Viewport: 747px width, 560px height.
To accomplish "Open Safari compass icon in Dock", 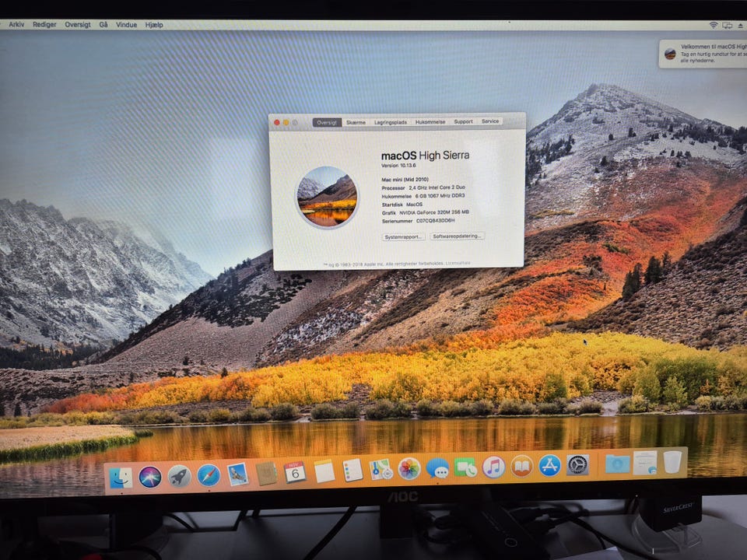I will [209, 475].
